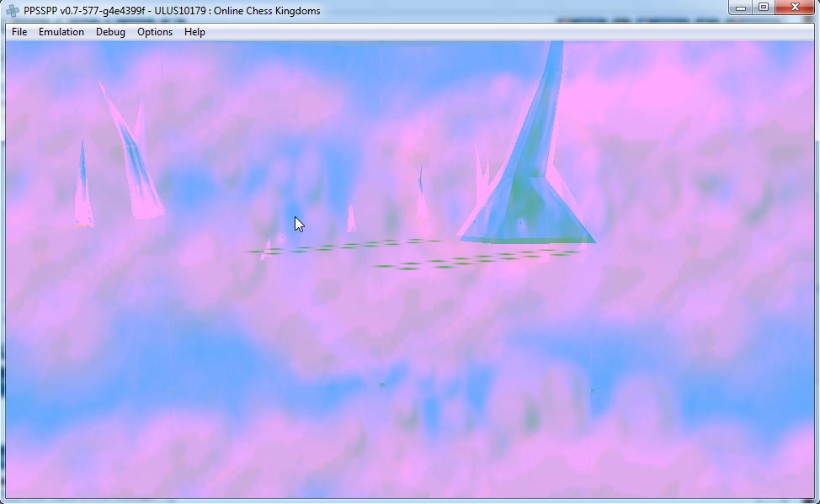Click the pink spikes left of the pyramid

point(481,181)
